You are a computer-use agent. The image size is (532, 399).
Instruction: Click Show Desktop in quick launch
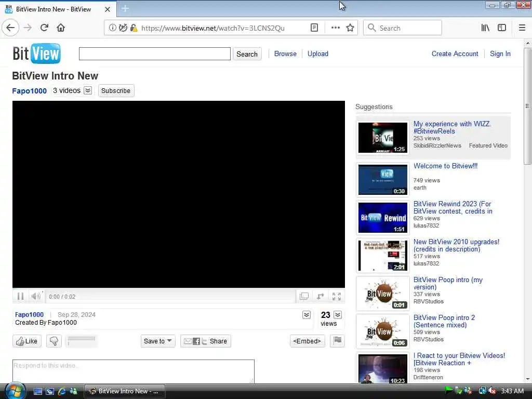[x=37, y=391]
